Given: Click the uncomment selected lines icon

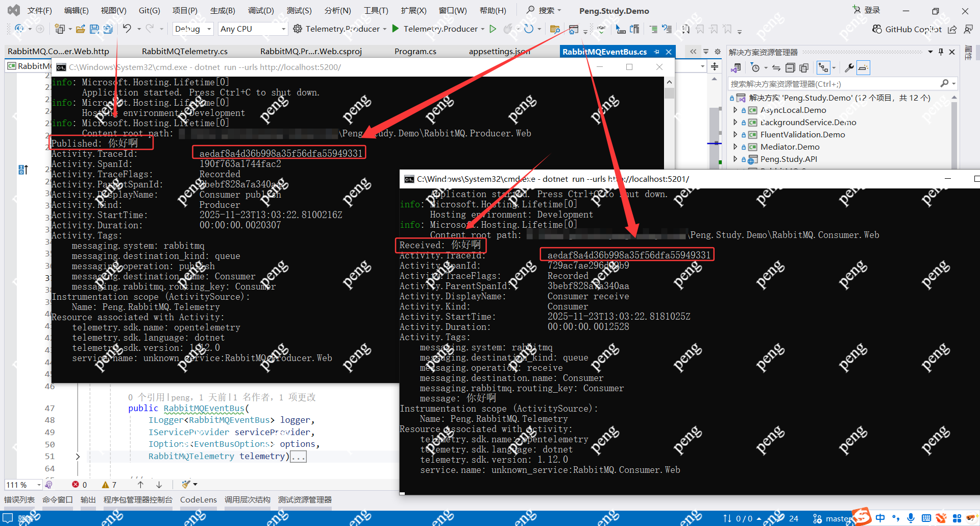Looking at the screenshot, I should [x=667, y=29].
